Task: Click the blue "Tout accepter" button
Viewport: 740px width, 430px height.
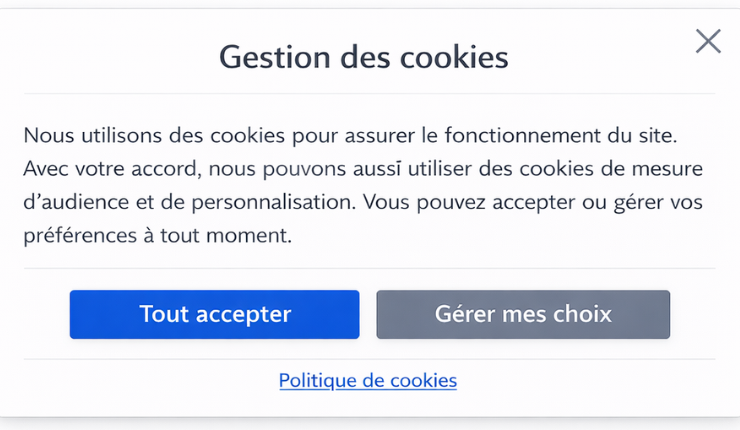Action: pos(214,314)
